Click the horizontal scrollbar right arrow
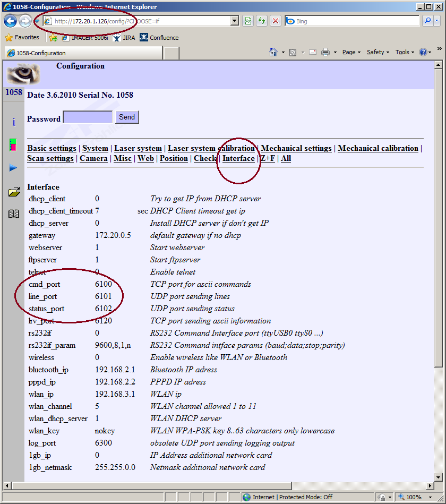446x504 pixels. [x=431, y=485]
